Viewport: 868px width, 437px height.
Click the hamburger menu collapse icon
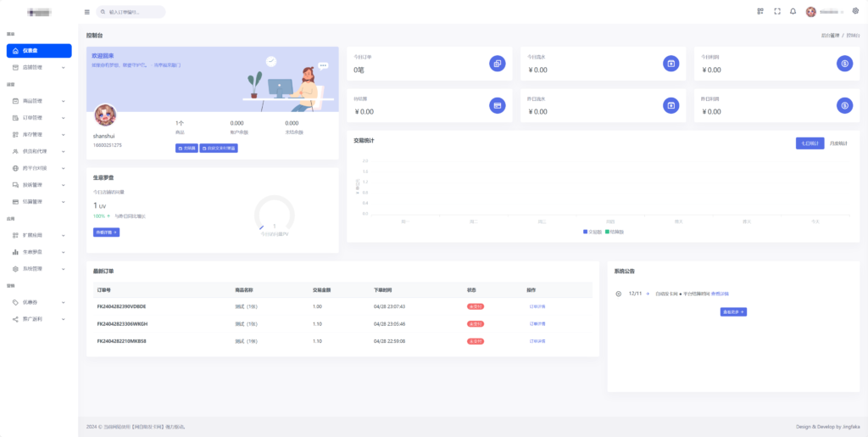(x=86, y=12)
